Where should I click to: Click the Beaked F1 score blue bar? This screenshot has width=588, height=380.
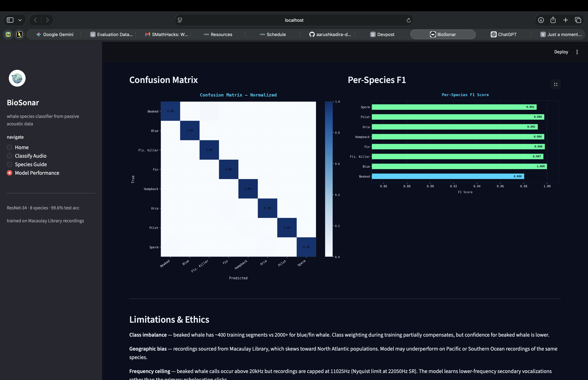point(448,176)
